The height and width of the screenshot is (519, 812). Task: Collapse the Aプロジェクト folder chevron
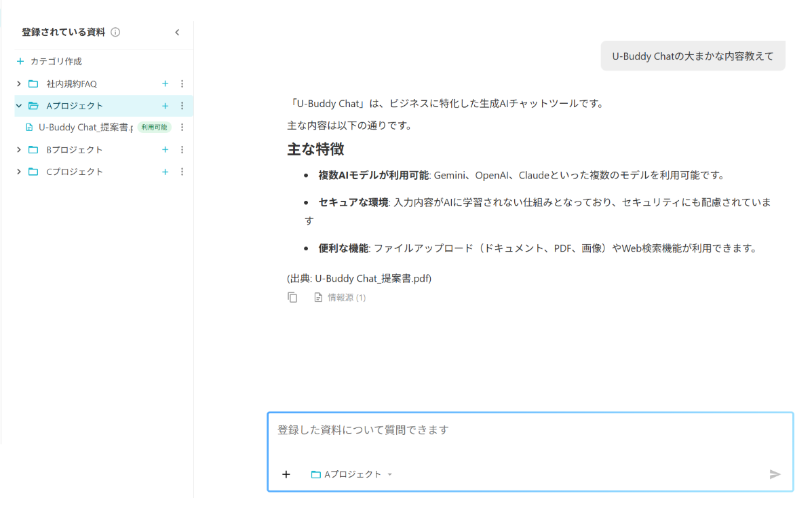(18, 106)
